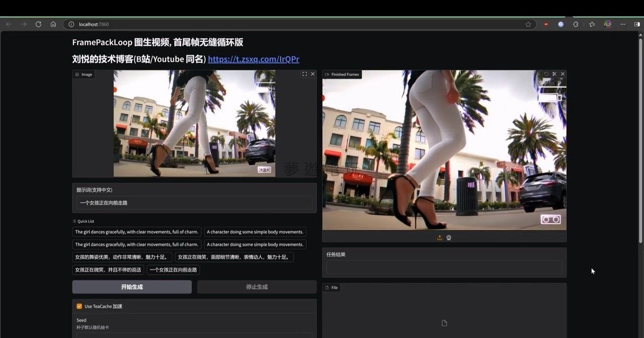Select upload source icon below video
Viewport: 644px width, 338px height.
[x=439, y=238]
